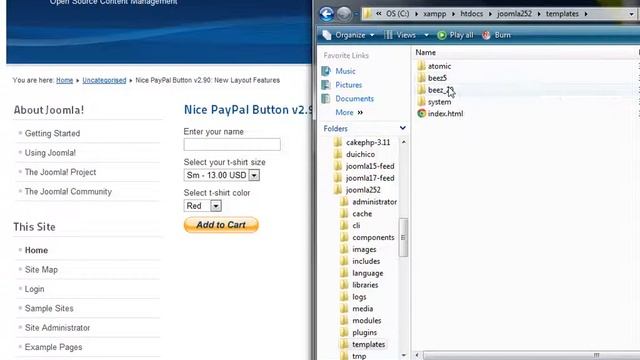640x360 pixels.
Task: Click the Views toolbar icon
Action: [389, 35]
